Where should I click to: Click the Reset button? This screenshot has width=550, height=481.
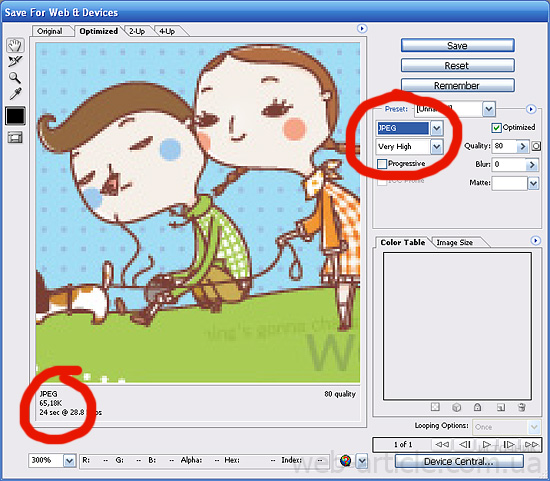pyautogui.click(x=458, y=66)
